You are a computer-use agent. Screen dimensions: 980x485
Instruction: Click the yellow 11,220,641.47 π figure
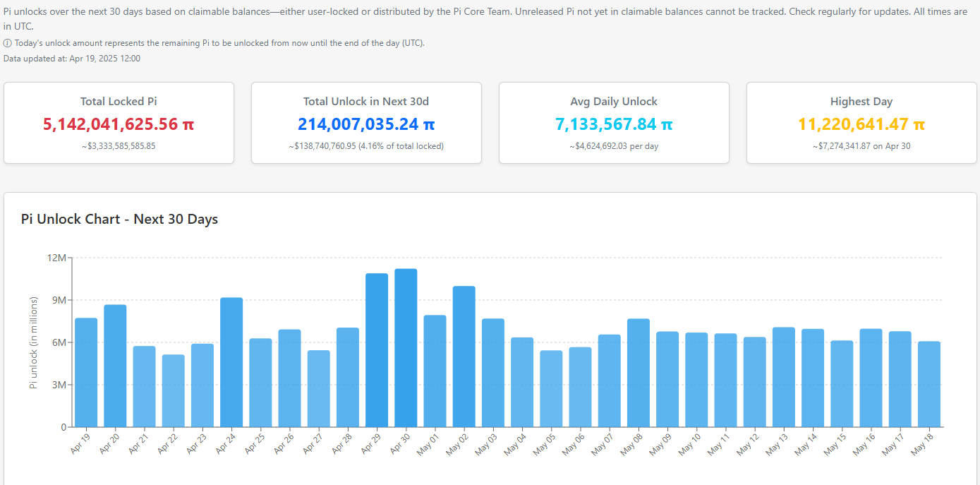tap(861, 125)
